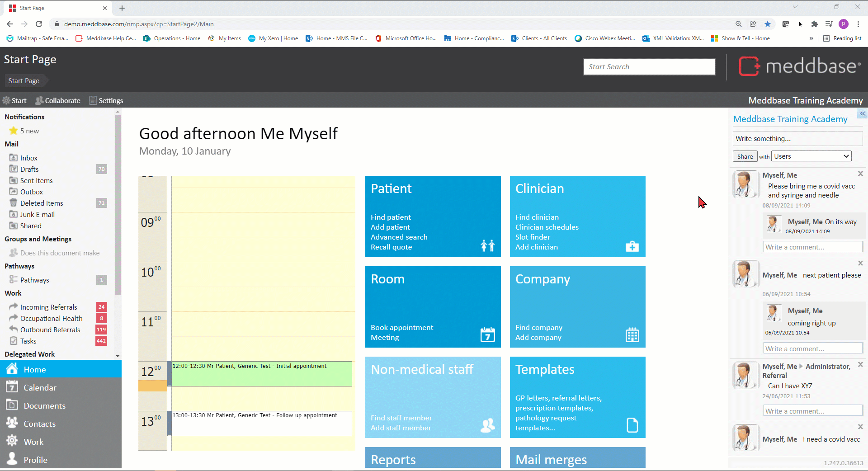Collapse the Meddbase Training Academy side panel
The width and height of the screenshot is (868, 471).
pos(862,114)
